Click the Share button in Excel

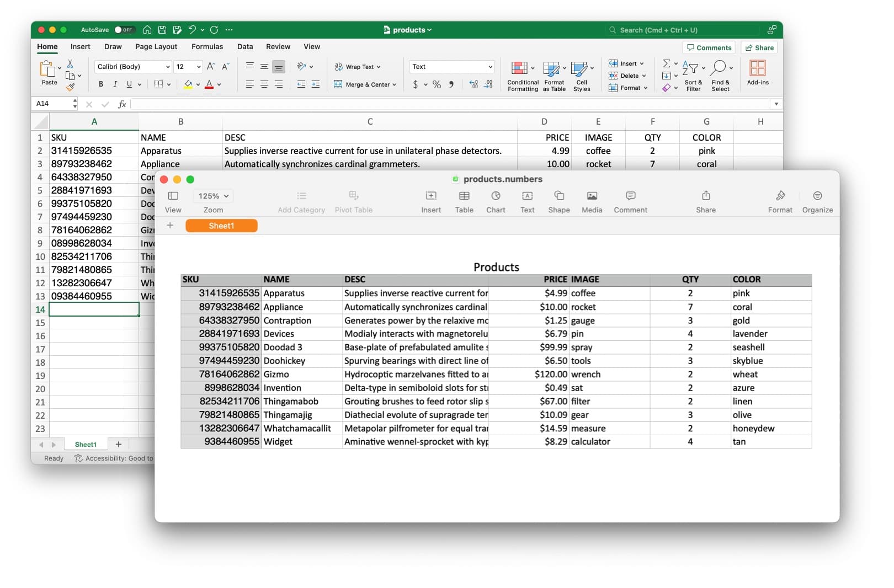759,47
